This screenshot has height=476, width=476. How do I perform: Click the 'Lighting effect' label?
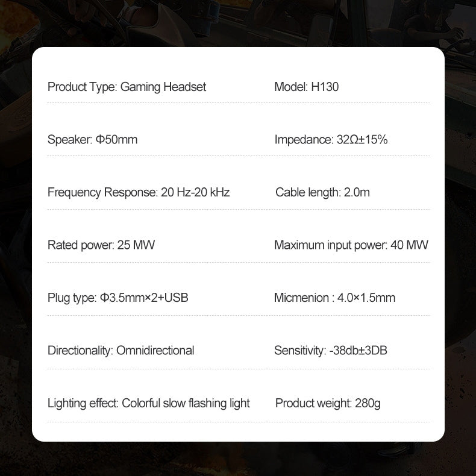(83, 403)
